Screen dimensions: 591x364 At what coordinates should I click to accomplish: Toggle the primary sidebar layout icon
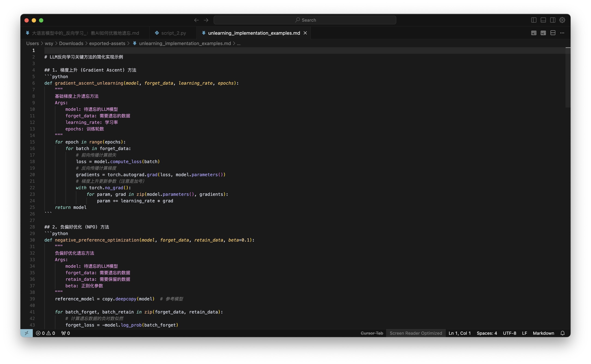[534, 20]
